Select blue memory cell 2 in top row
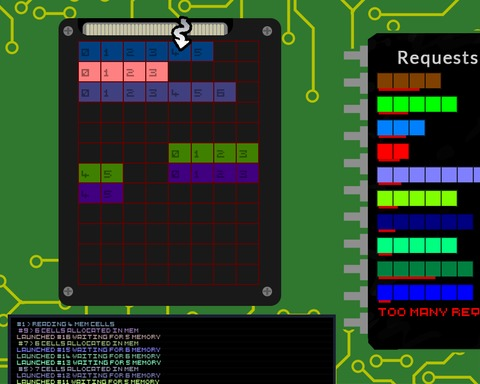The height and width of the screenshot is (384, 480). 134,51
